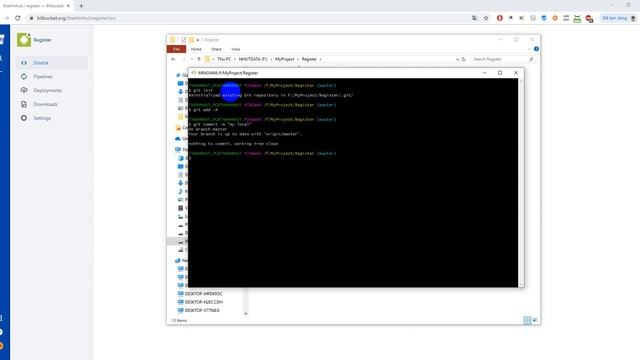Click Register in Explorer breadcrumb

coord(309,59)
